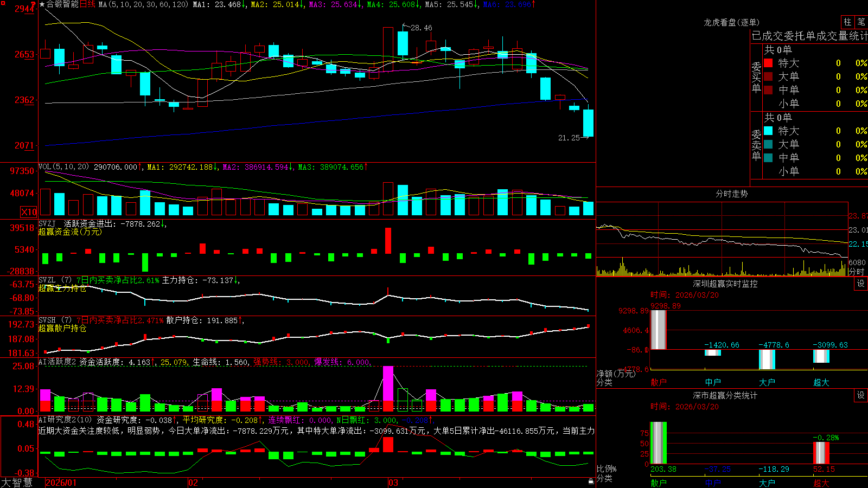Click the dark red 大单 buy-order swatch

click(768, 76)
